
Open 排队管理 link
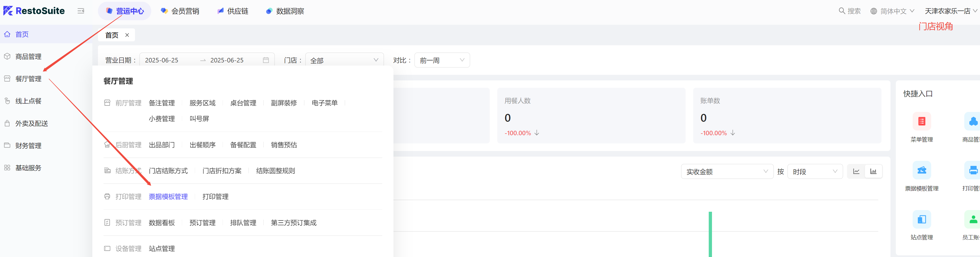coord(243,223)
